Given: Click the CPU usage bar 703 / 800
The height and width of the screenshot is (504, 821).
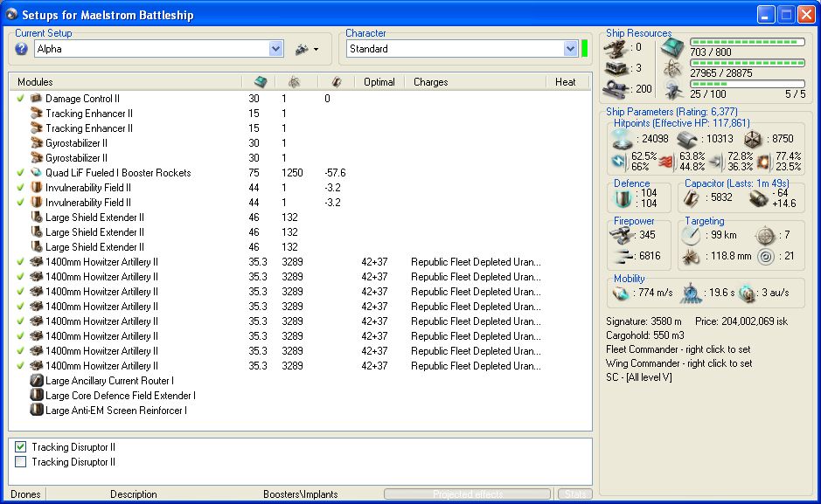Looking at the screenshot, I should click(x=747, y=42).
